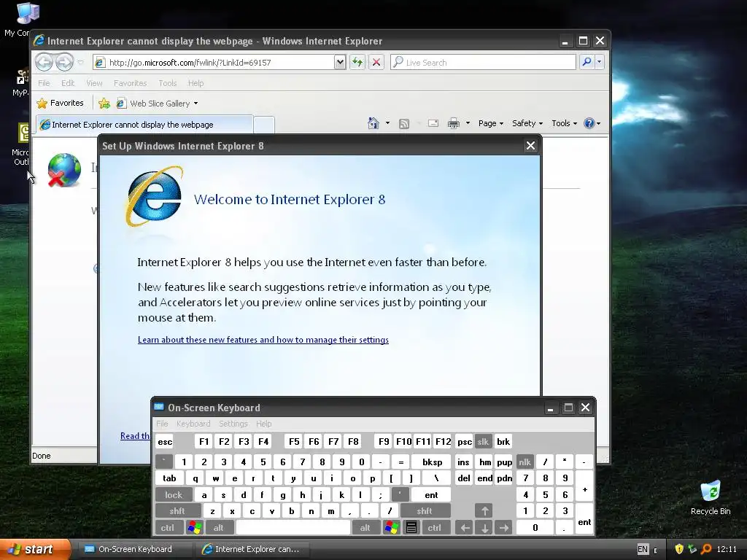Toggle the right alt key

click(365, 528)
